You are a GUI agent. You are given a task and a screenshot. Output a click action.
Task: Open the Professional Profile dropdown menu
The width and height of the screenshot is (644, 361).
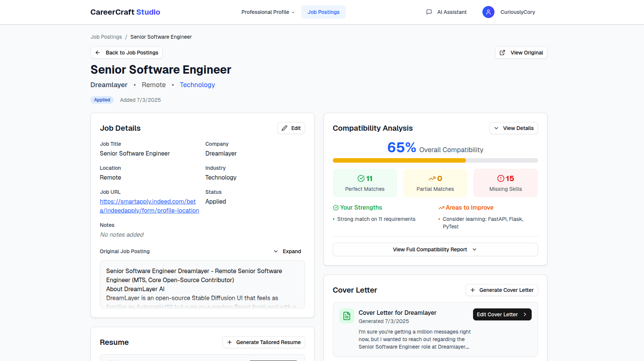pos(268,12)
